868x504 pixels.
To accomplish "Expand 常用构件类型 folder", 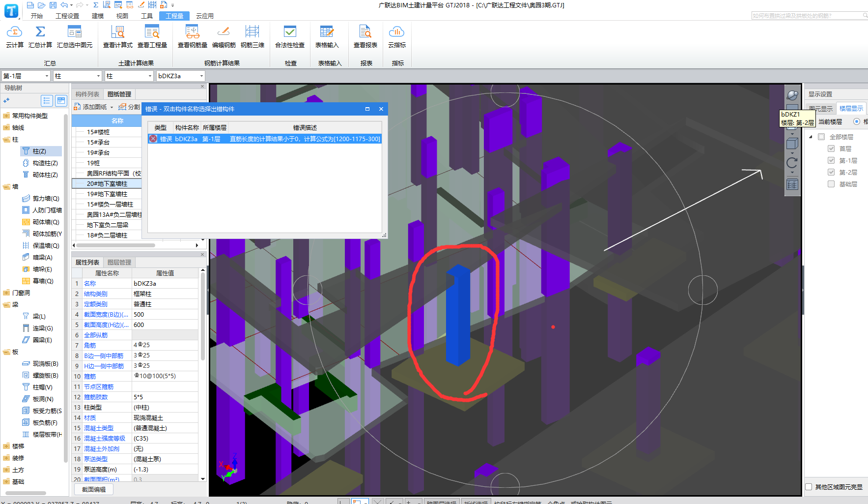I will [6, 116].
